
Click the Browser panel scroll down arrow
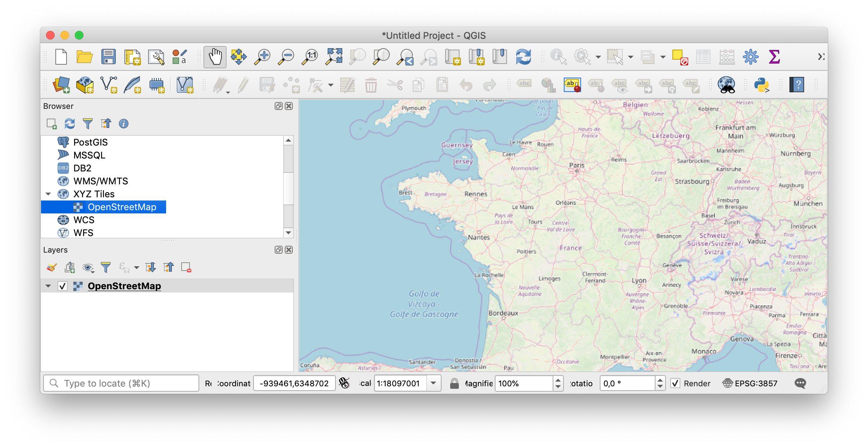[x=288, y=233]
